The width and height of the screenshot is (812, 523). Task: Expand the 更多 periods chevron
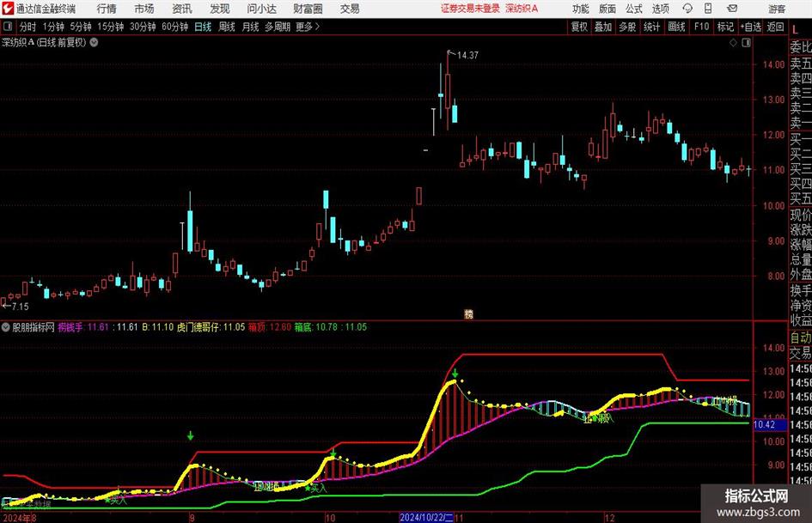[x=317, y=27]
